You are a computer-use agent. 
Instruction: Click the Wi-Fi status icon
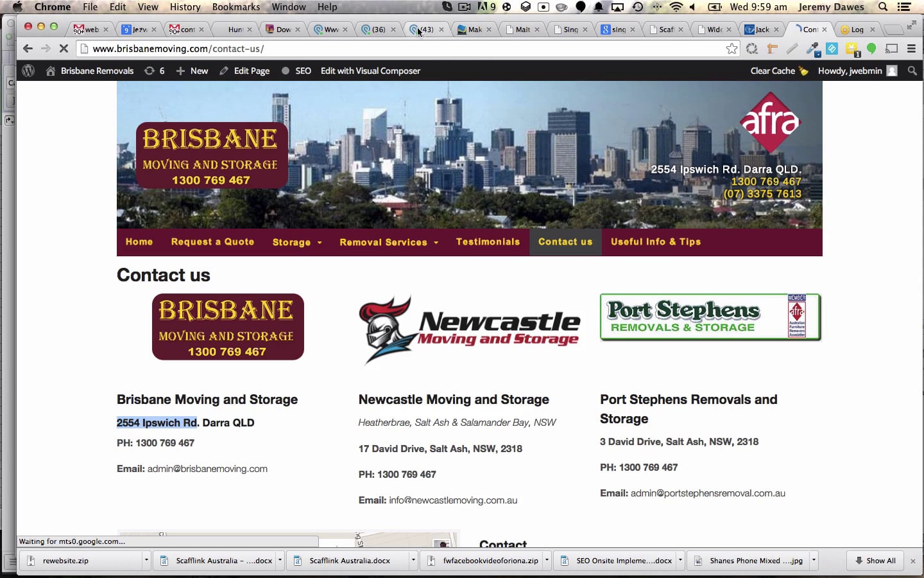[676, 7]
